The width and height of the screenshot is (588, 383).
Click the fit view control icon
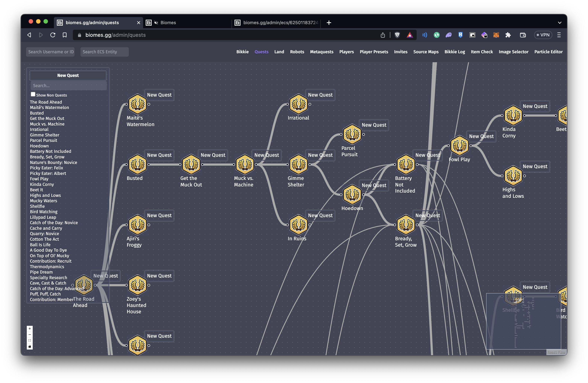point(30,340)
